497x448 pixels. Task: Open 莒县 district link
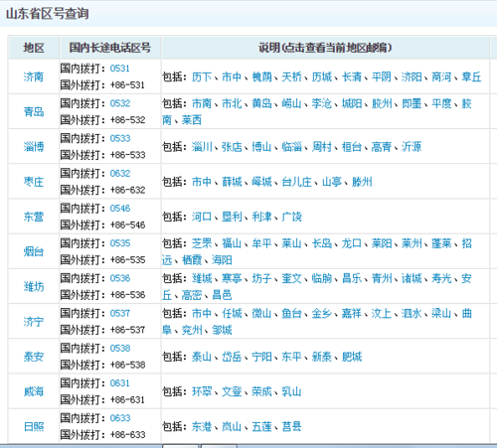(291, 426)
